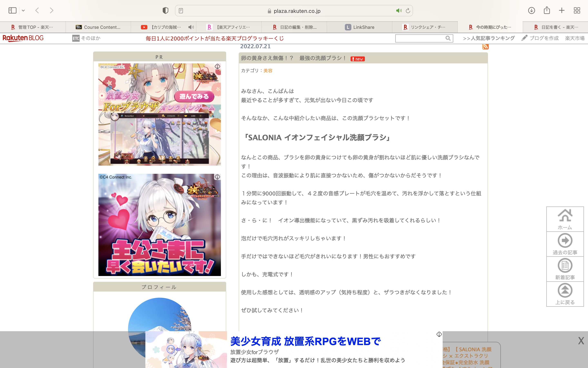Screen dimensions: 588x368
Task: Click the 上に戻る up-arrow icon
Action: [565, 290]
